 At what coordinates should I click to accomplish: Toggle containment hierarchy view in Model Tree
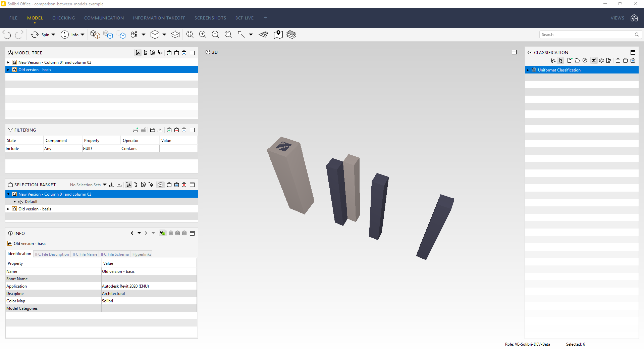click(138, 53)
